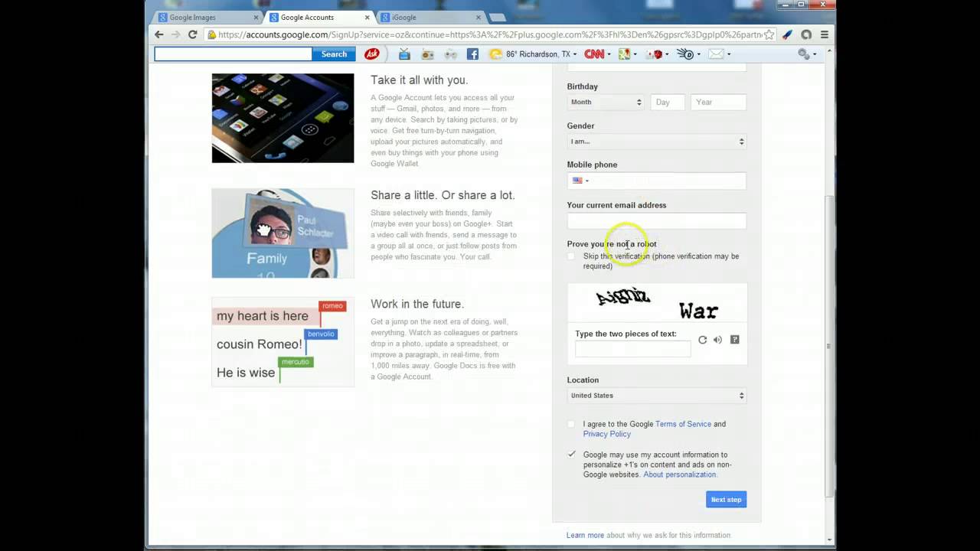Open the birthday Month dropdown

point(606,102)
